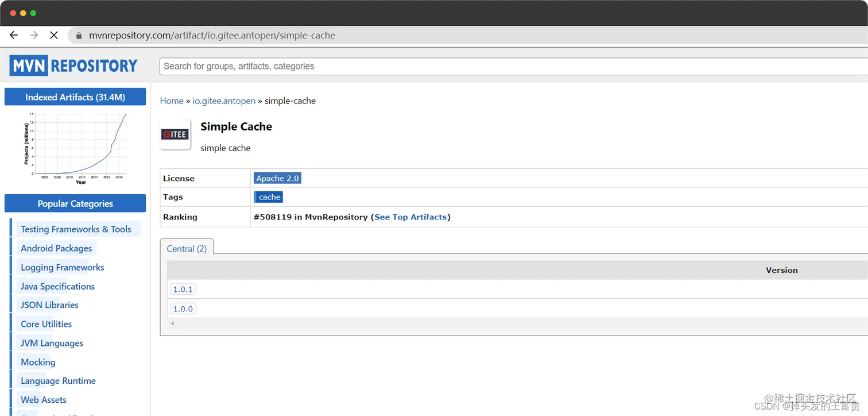Open JSON Libraries category
This screenshot has height=416, width=868.
click(x=49, y=305)
